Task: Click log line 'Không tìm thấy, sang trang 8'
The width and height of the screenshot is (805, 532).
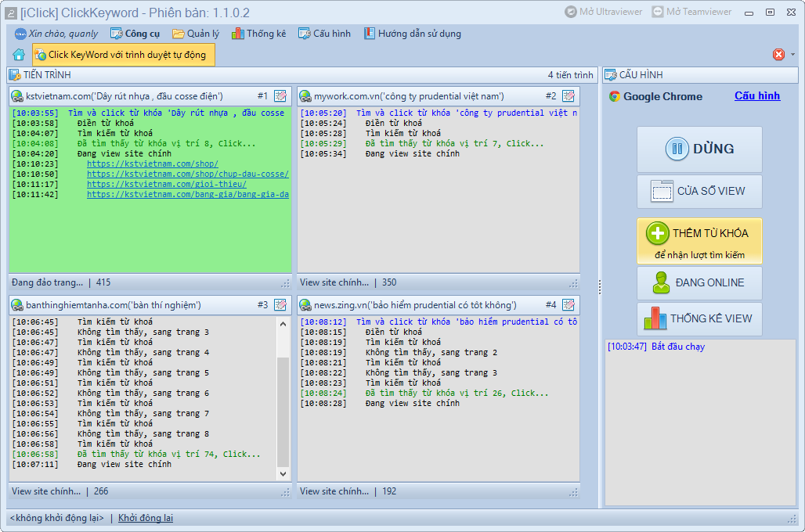Action: click(x=111, y=433)
